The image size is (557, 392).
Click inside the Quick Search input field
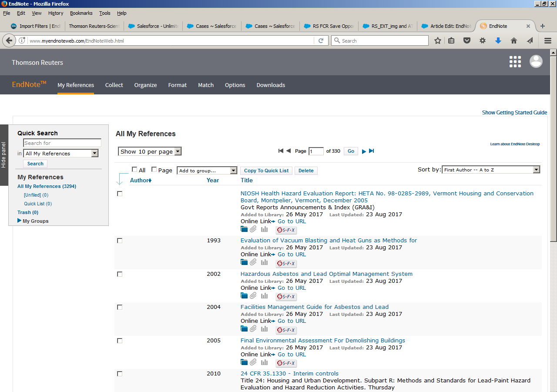click(x=62, y=143)
